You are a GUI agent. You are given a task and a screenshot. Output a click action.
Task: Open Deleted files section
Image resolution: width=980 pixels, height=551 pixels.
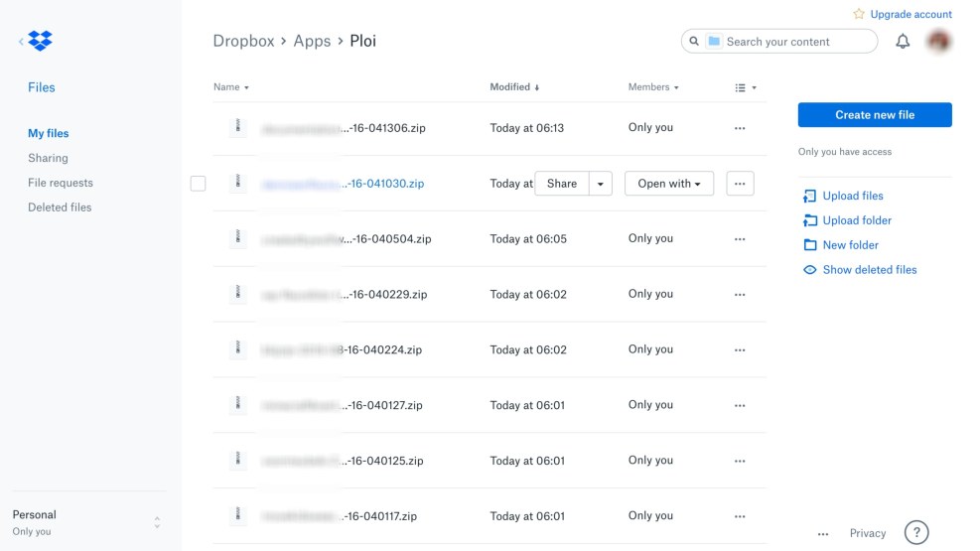click(60, 207)
